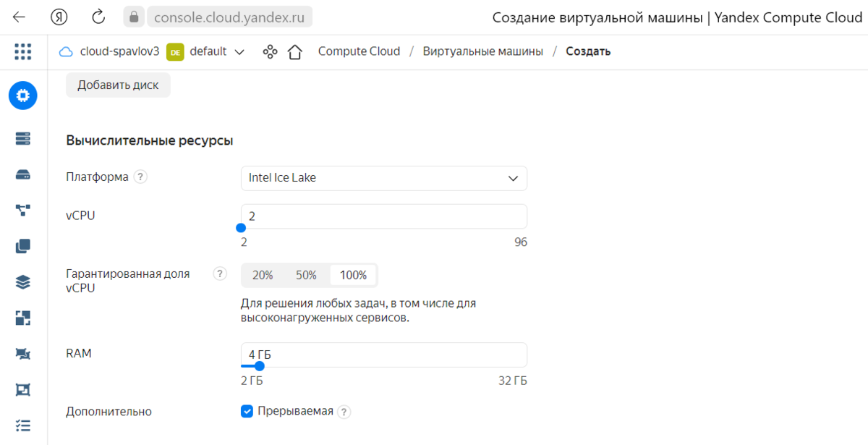Open the connected-nodes sidebar icon
868x445 pixels.
tap(23, 211)
